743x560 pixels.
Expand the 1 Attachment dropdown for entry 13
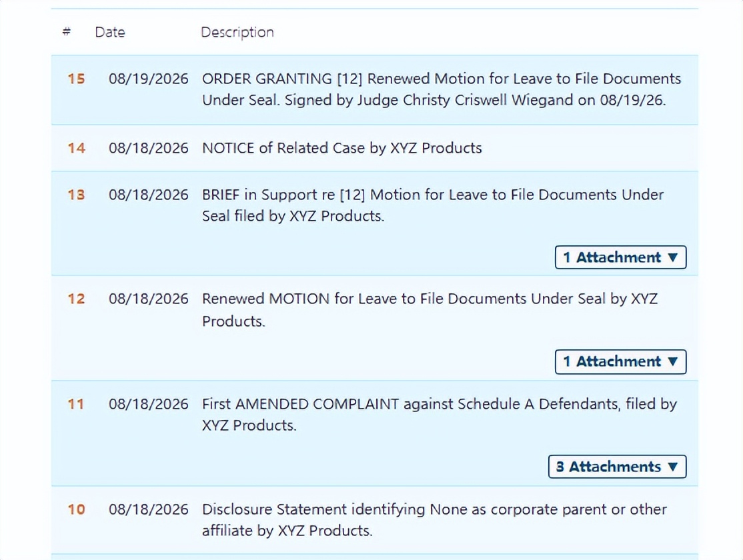tap(621, 257)
